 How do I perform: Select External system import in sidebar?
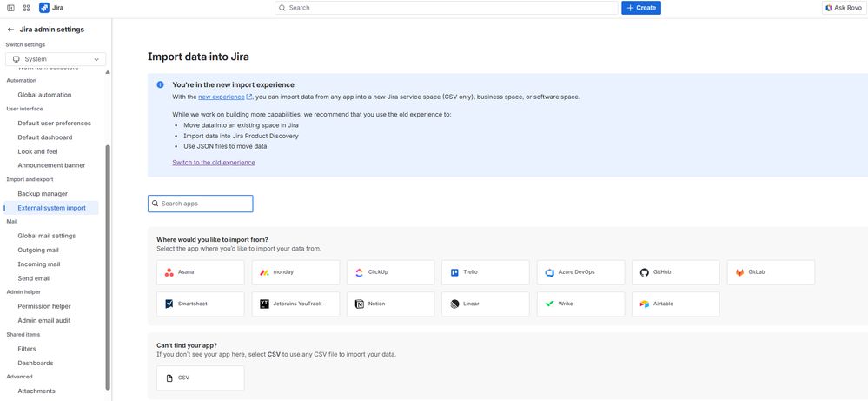(x=51, y=208)
